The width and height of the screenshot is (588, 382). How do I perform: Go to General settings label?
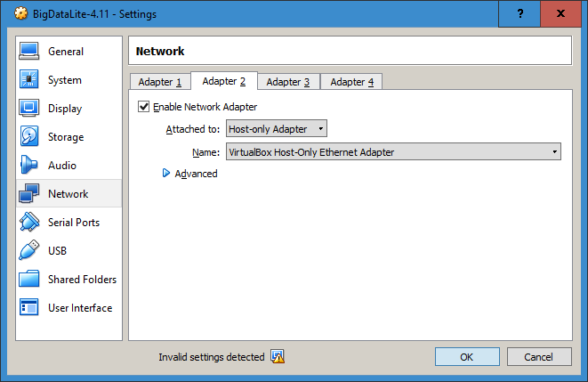(x=66, y=52)
